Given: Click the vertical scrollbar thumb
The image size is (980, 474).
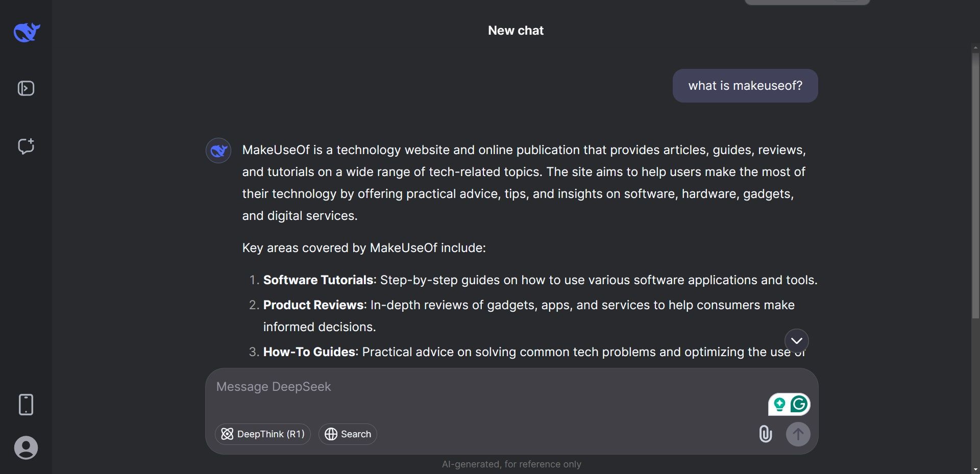Looking at the screenshot, I should pyautogui.click(x=975, y=184).
